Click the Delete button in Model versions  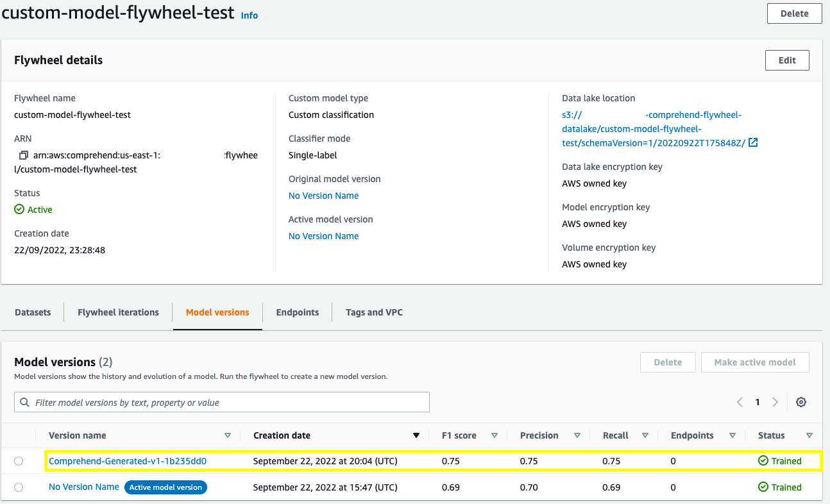pyautogui.click(x=668, y=362)
